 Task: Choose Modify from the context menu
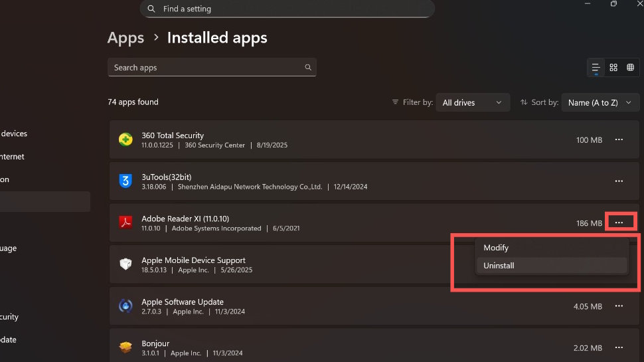point(552,248)
